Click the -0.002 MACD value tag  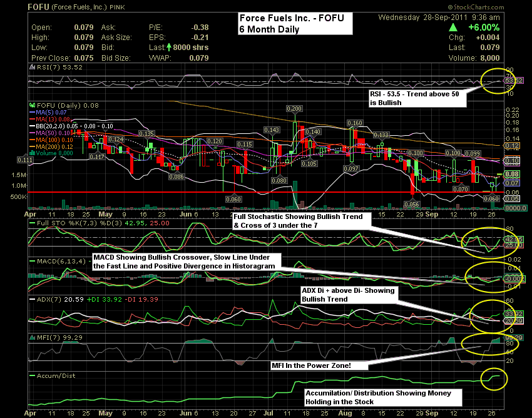click(x=515, y=279)
